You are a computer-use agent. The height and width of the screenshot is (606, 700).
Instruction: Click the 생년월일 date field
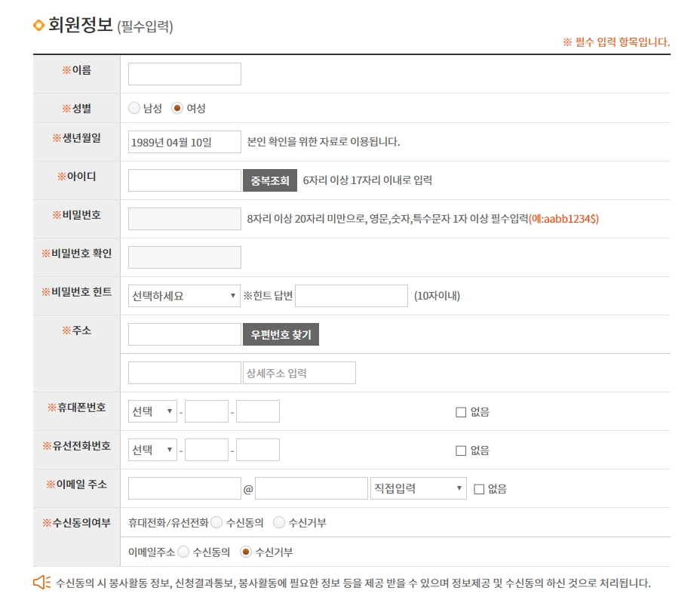coord(184,142)
